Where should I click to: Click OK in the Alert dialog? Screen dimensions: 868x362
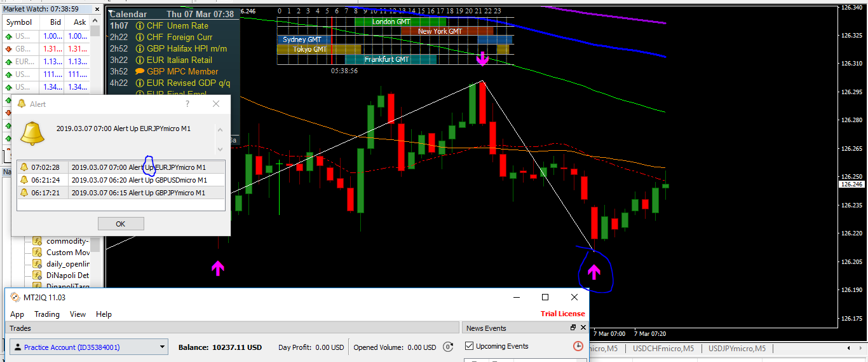pyautogui.click(x=121, y=223)
